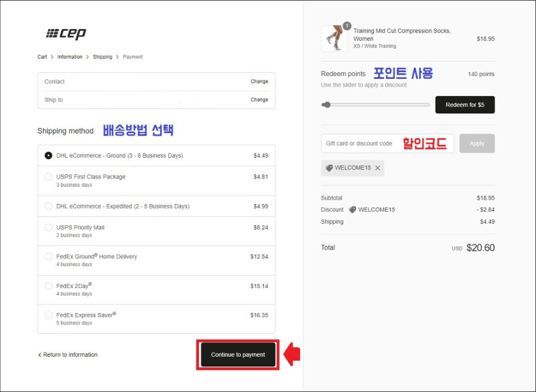Click the $20.60 total amount
Screen dimensions: 536x392
[481, 248]
